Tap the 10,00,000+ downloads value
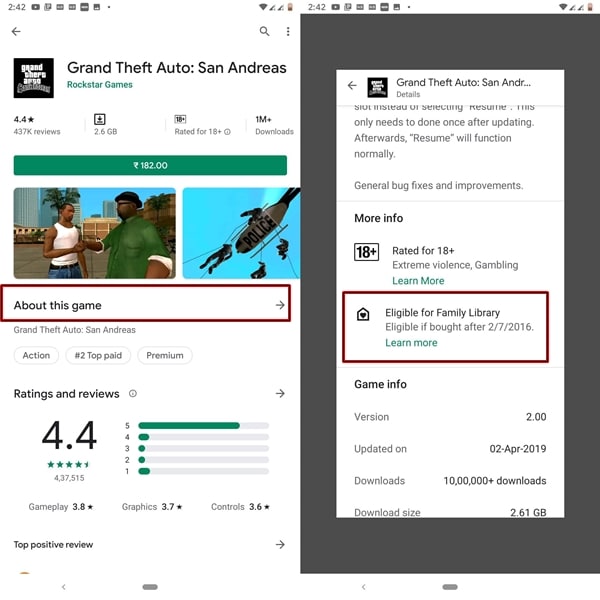600x600 pixels. pos(495,481)
